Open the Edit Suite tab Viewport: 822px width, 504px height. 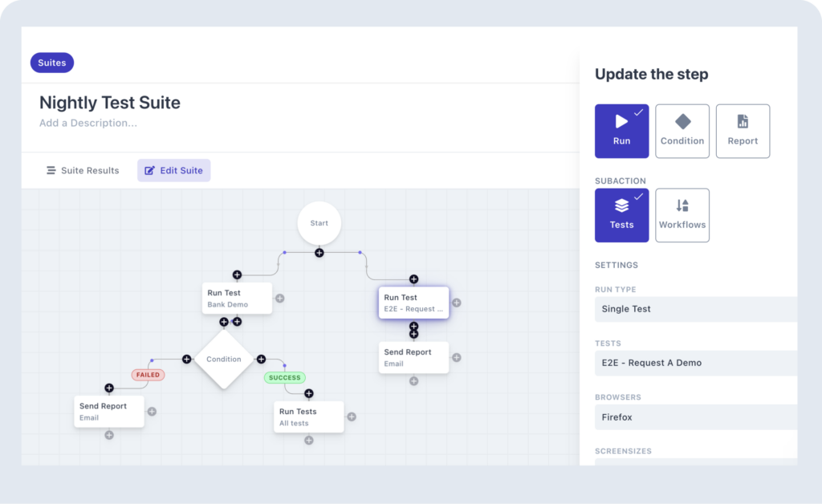coord(173,170)
